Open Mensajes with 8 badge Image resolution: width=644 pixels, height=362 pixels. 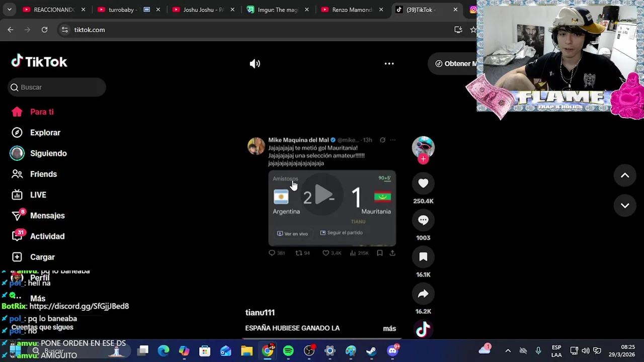click(x=47, y=216)
